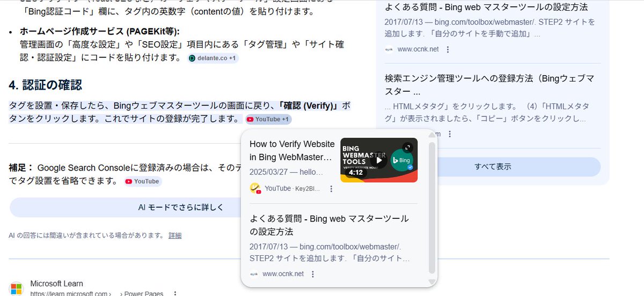The height and width of the screenshot is (296, 644).
Task: Click the ocnk favicon in the popup card
Action: coord(254,274)
